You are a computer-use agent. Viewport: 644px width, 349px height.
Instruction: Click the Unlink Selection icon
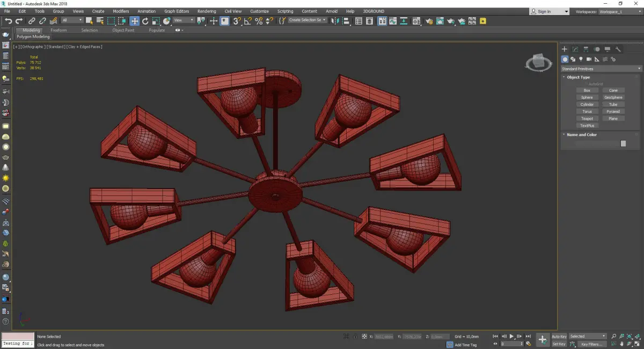point(42,21)
